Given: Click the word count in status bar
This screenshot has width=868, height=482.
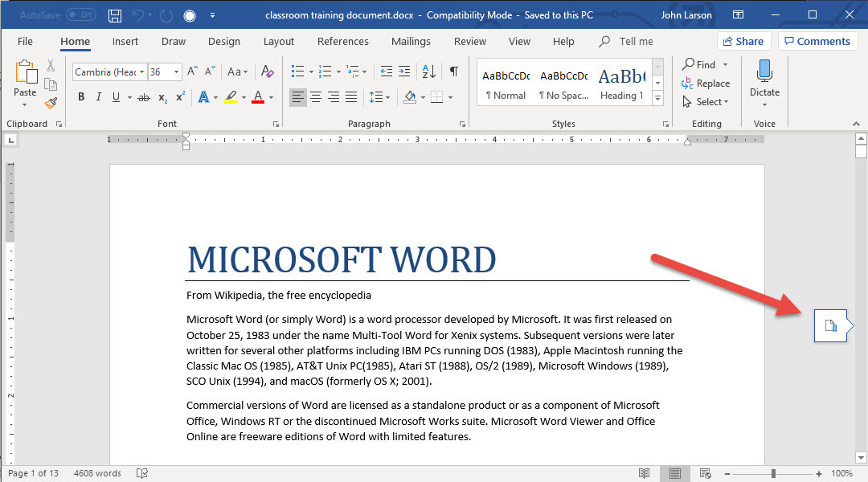Looking at the screenshot, I should [x=97, y=473].
